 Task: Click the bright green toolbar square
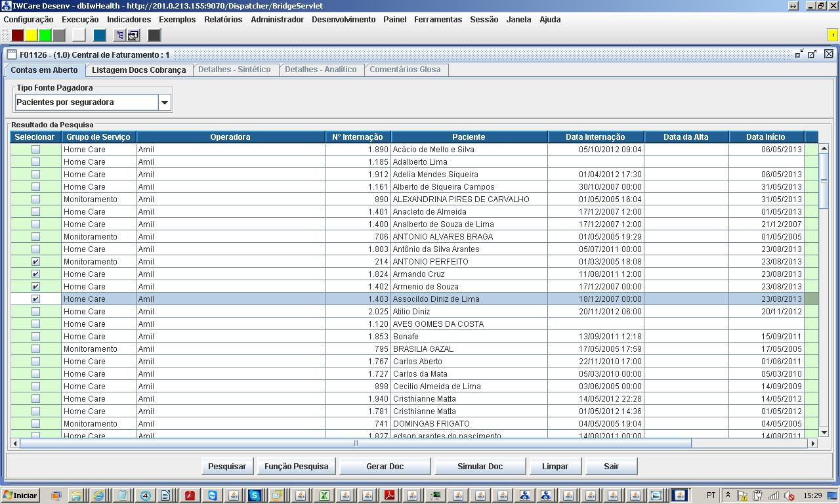[45, 35]
